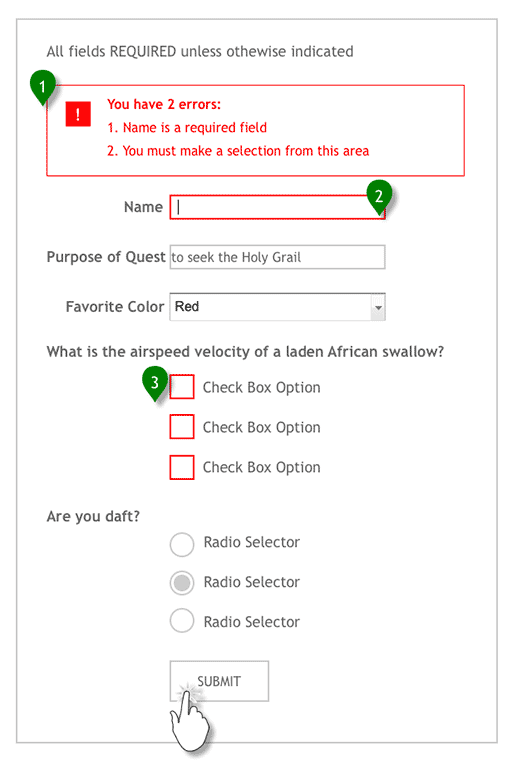Check the second Check Box Option
The height and width of the screenshot is (761, 512).
click(x=182, y=427)
